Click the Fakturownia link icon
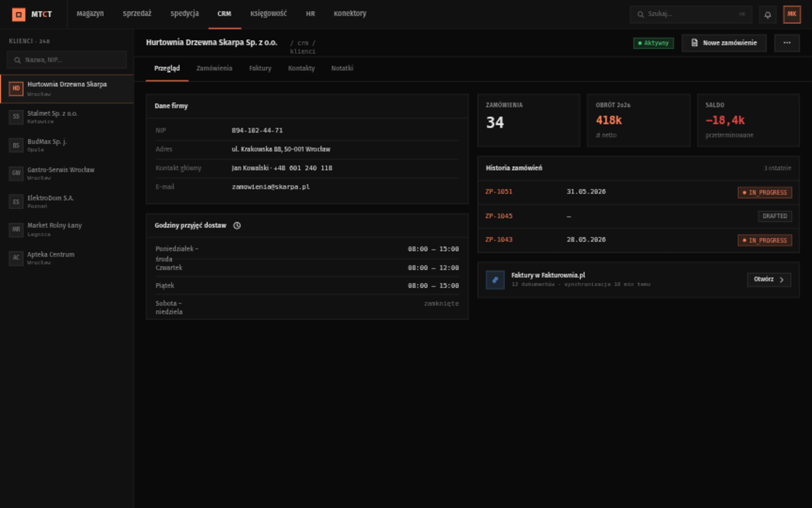The image size is (812, 508). tap(495, 280)
